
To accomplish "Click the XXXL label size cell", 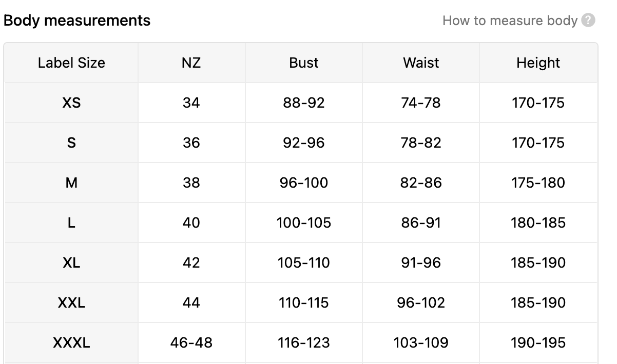I will (x=71, y=342).
